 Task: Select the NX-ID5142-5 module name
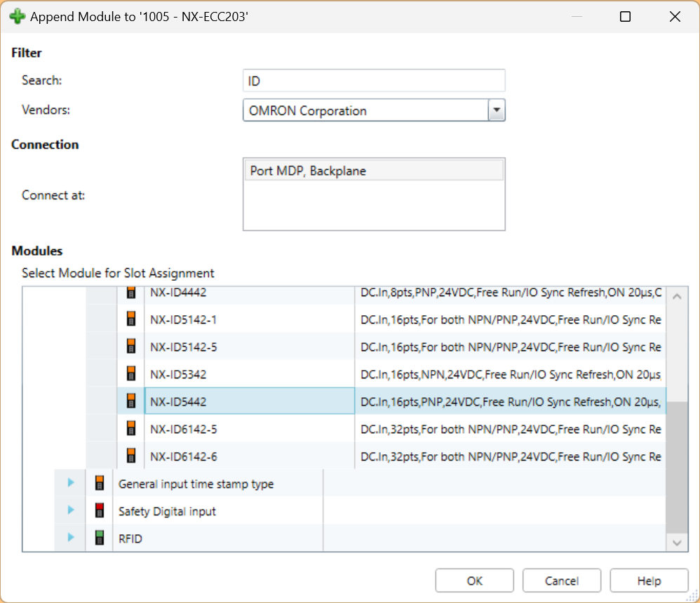184,347
